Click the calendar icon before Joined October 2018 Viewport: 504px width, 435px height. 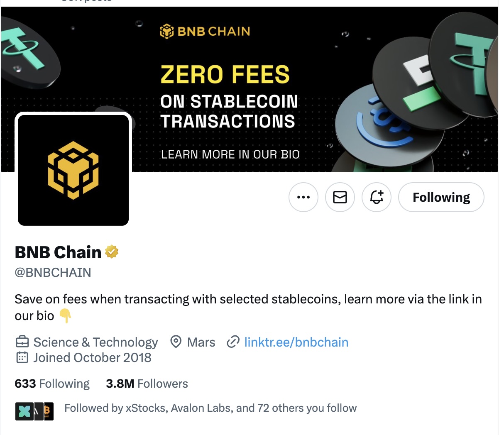[21, 357]
